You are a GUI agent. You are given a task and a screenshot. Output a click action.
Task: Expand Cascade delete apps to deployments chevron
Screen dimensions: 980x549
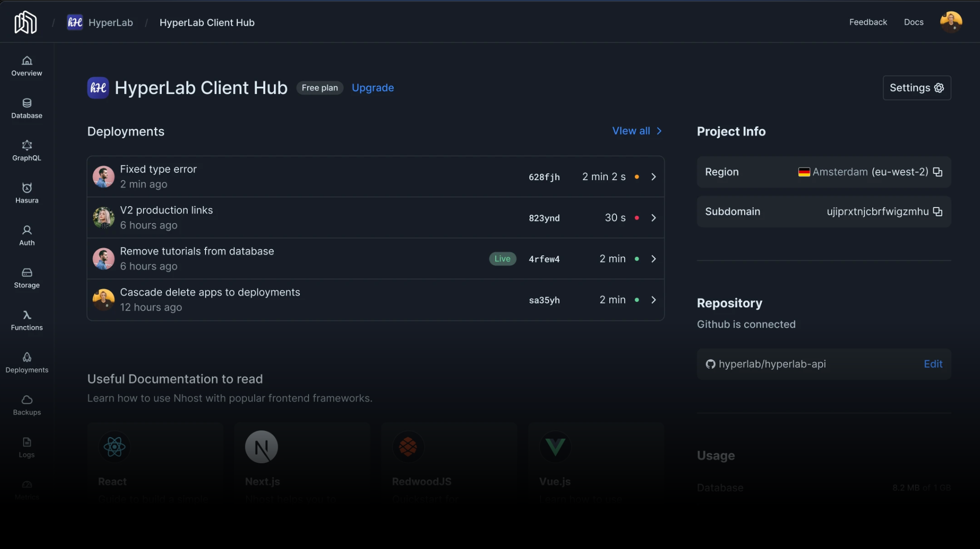(653, 300)
